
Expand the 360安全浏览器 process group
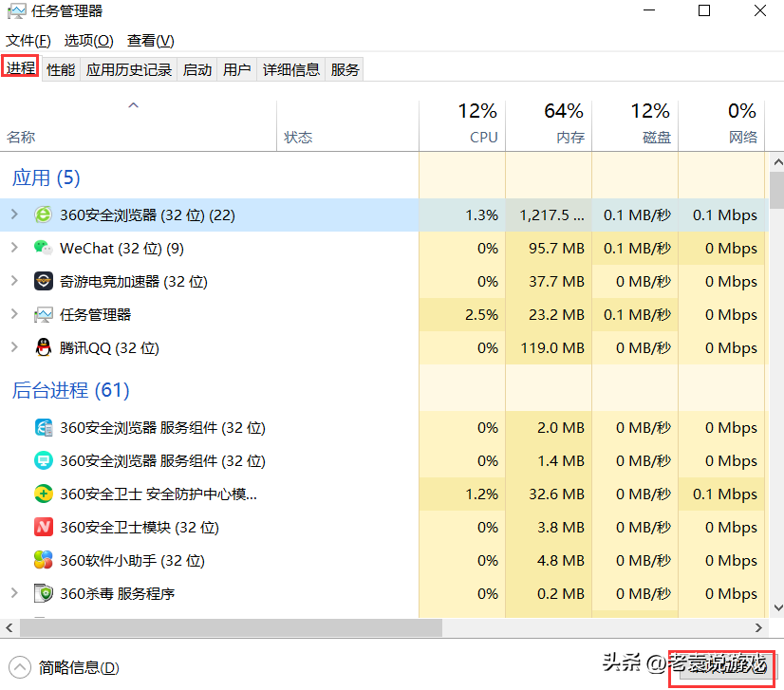14,215
